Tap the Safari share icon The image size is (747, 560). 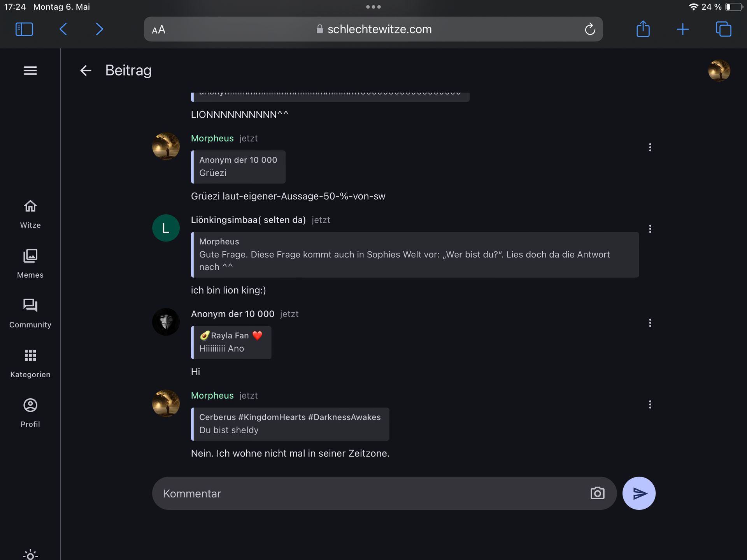click(643, 29)
